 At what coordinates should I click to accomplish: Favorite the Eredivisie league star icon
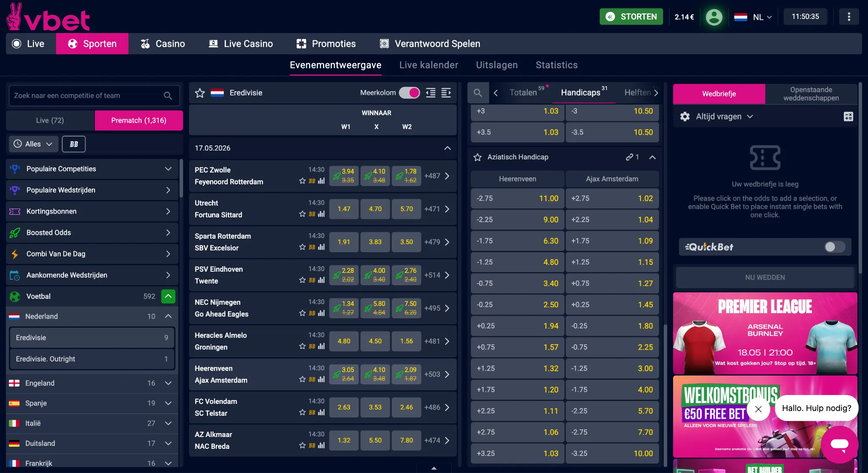tap(200, 93)
